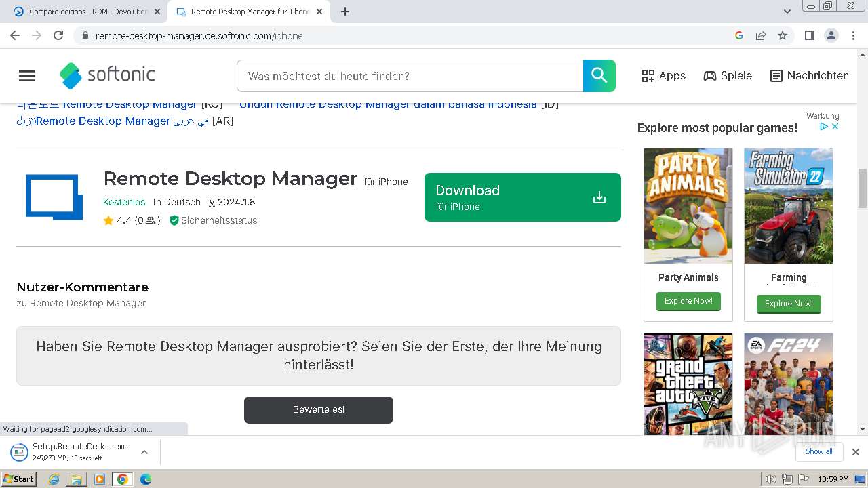Go back to the previous page
The height and width of the screenshot is (488, 868).
click(15, 35)
